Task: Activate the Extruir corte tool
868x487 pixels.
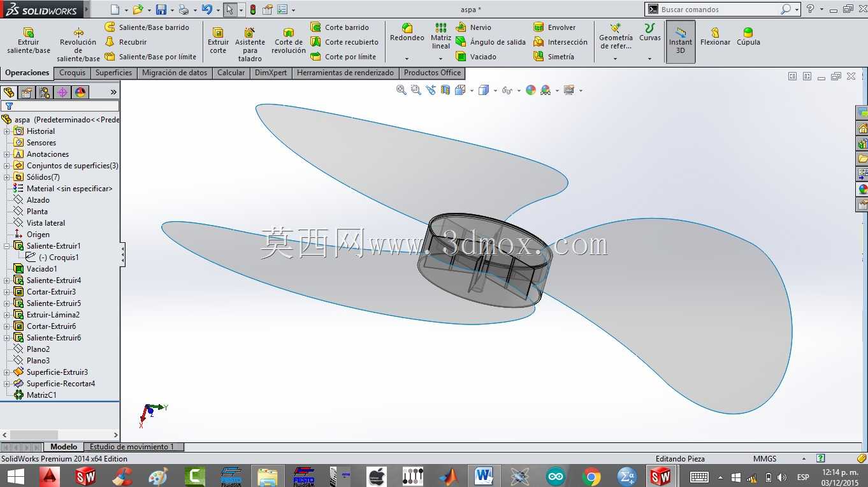Action: coord(218,41)
